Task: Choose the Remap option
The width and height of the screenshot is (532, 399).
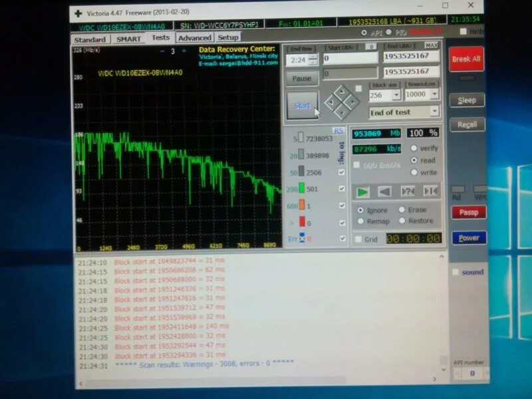Action: (360, 221)
